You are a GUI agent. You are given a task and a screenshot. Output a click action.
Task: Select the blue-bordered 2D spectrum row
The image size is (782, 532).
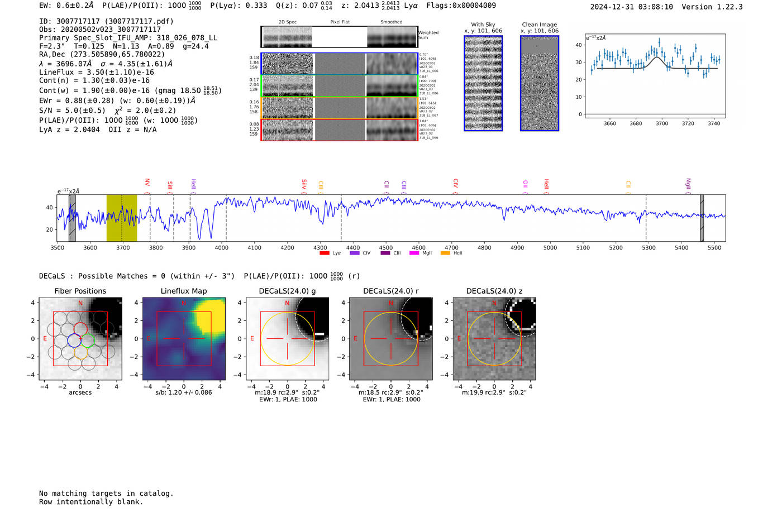(x=339, y=64)
